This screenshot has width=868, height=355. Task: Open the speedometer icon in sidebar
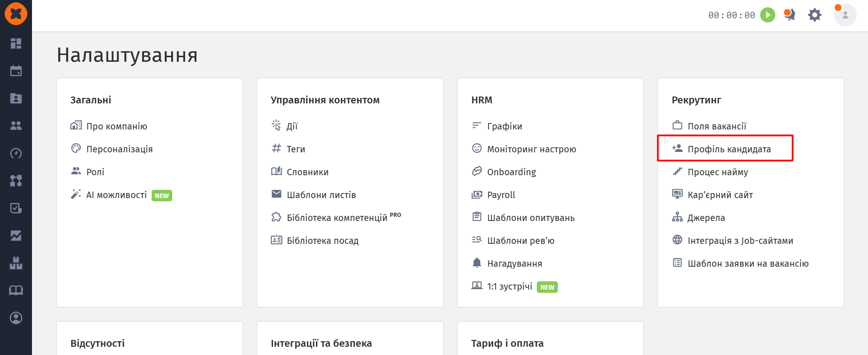(x=16, y=153)
